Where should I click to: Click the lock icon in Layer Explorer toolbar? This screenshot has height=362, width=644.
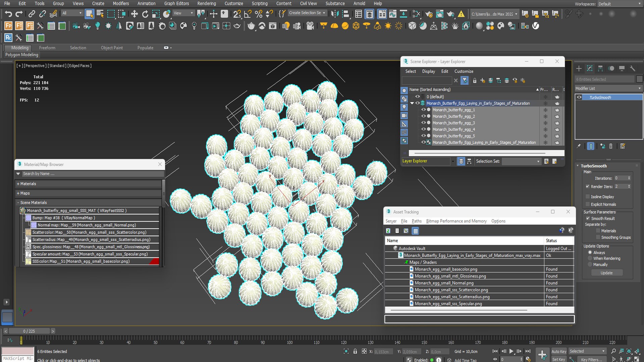475,80
